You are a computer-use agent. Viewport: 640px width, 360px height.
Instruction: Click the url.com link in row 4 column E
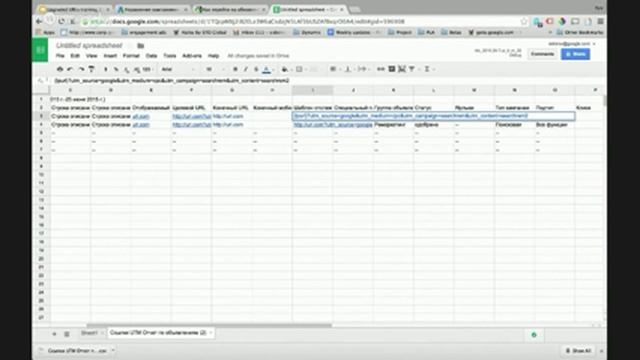pos(141,124)
